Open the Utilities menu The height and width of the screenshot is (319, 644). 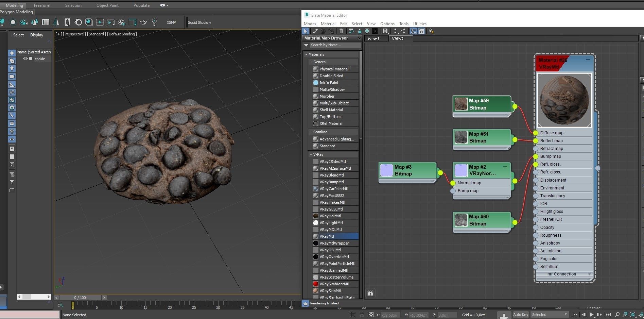pyautogui.click(x=420, y=24)
